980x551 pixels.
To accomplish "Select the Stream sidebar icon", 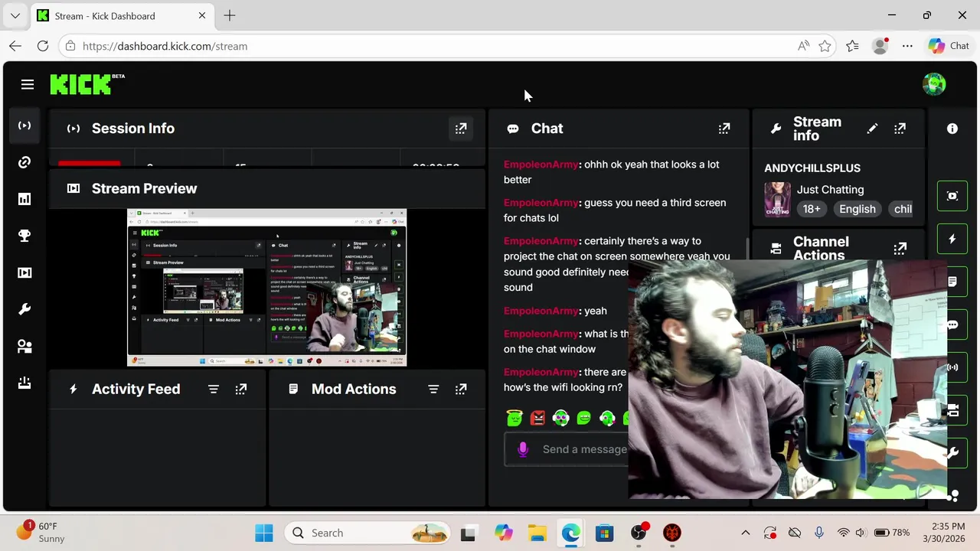I will pos(24,126).
